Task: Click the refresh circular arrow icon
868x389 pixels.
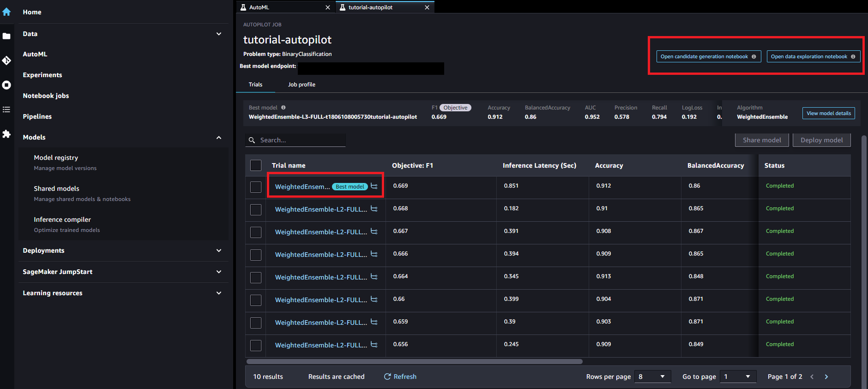Action: tap(387, 377)
